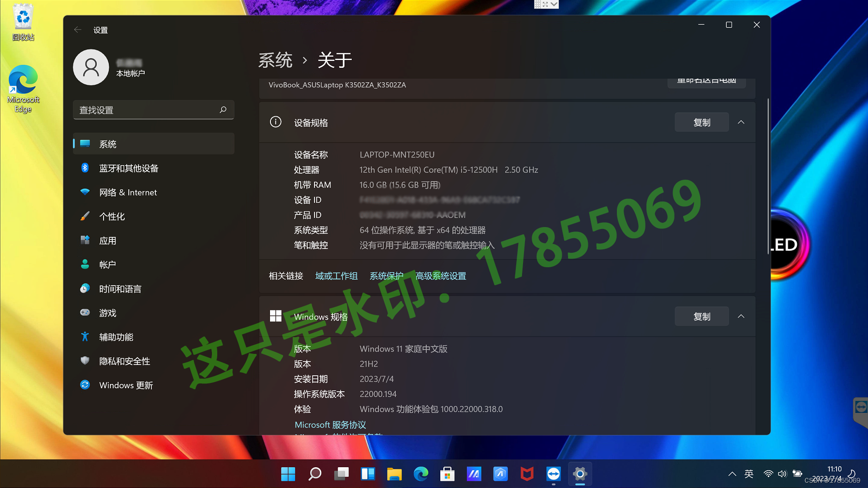Collapse the 设备规格 section chevron
The image size is (868, 488).
tap(741, 122)
